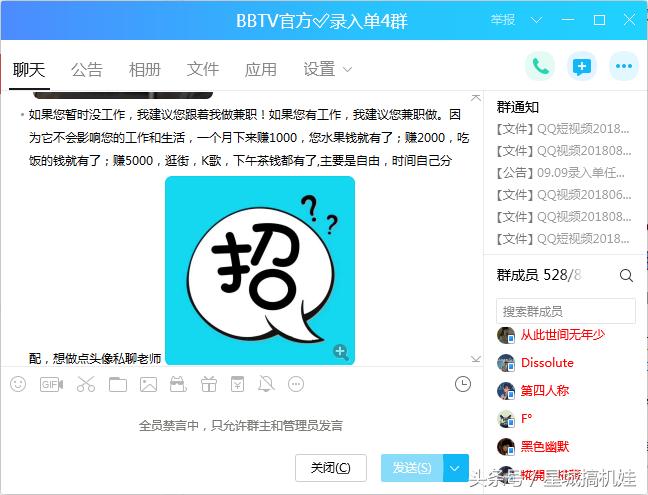
Task: Click the gift box icon
Action: click(x=209, y=384)
